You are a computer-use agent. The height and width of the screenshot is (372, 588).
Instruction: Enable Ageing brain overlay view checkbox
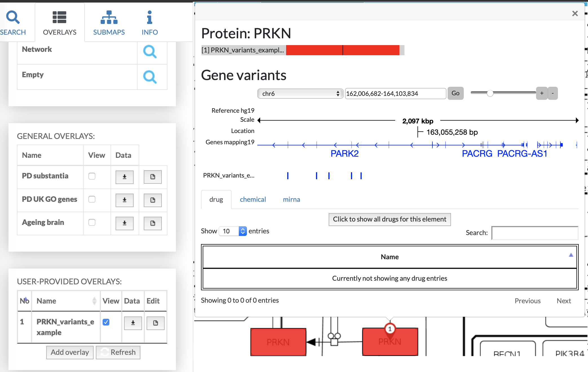92,222
